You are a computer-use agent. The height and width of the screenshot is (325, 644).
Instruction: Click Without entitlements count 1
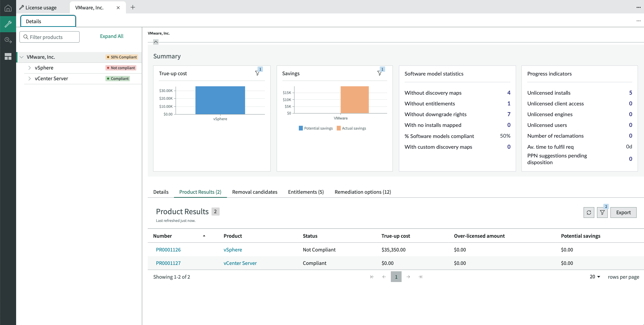pos(509,103)
